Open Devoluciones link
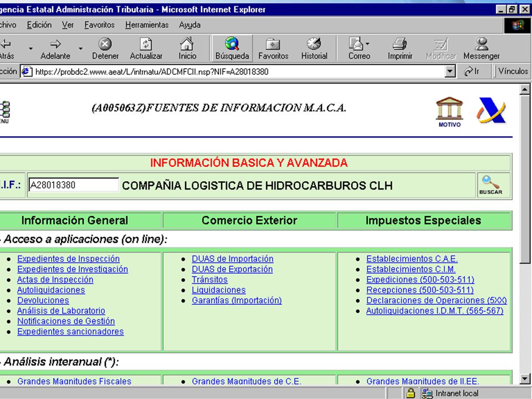This screenshot has height=399, width=532. click(x=43, y=300)
